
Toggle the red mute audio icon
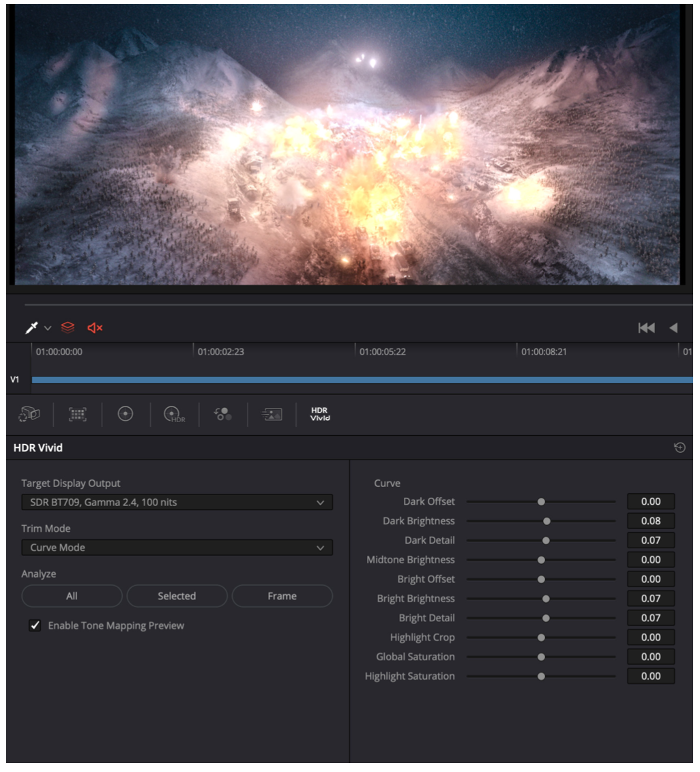(x=95, y=327)
